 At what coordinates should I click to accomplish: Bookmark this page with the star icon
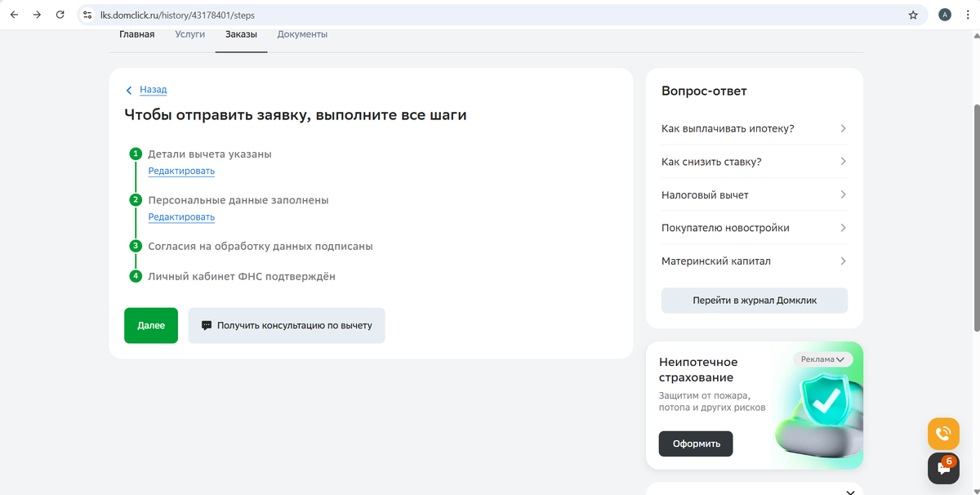pyautogui.click(x=913, y=15)
